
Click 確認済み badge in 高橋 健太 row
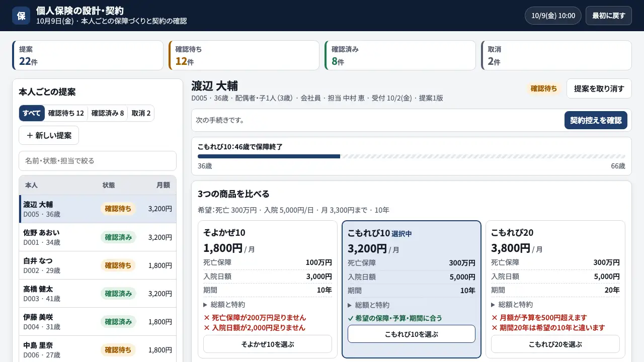(118, 293)
